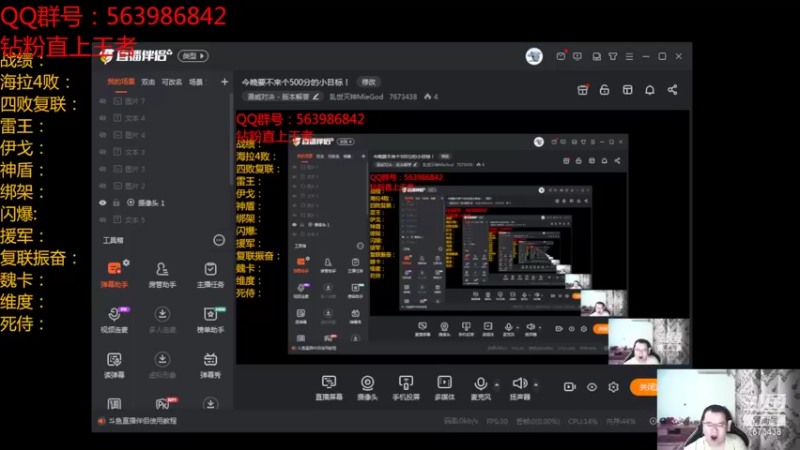Click the 热度 flame popularity counter
The image size is (800, 450).
click(x=431, y=96)
